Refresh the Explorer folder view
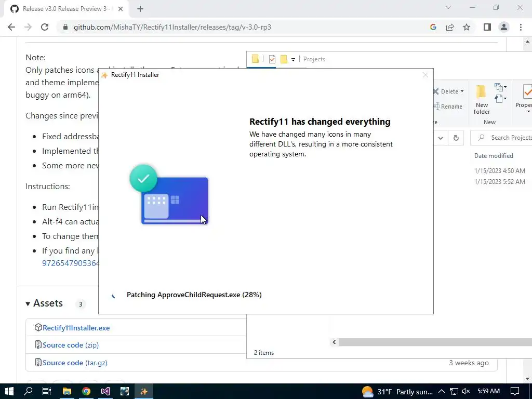The width and height of the screenshot is (532, 399). point(456,138)
